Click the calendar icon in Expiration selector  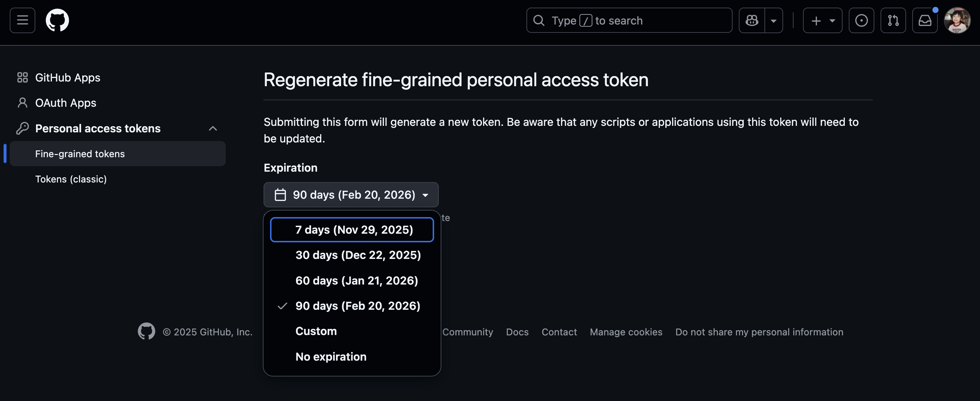tap(280, 194)
